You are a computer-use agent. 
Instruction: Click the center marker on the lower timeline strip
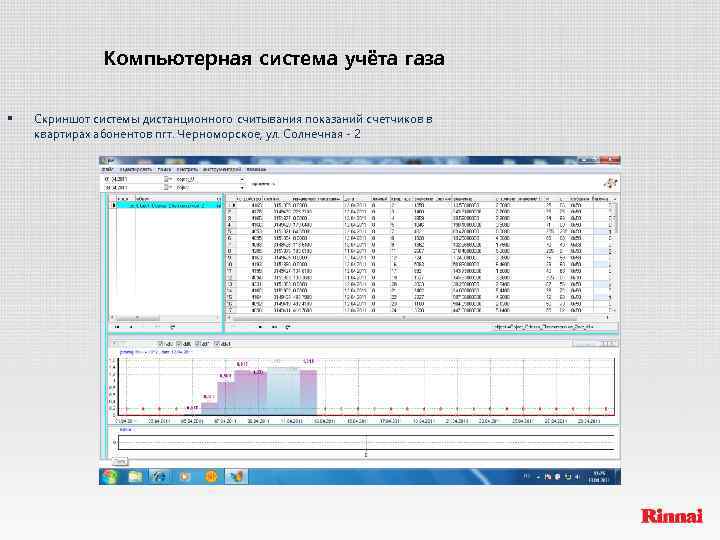(366, 443)
